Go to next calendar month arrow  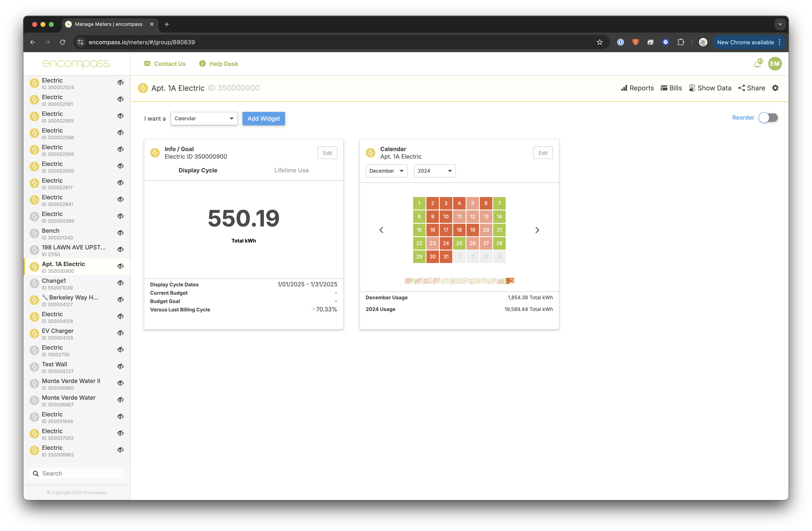[537, 230]
